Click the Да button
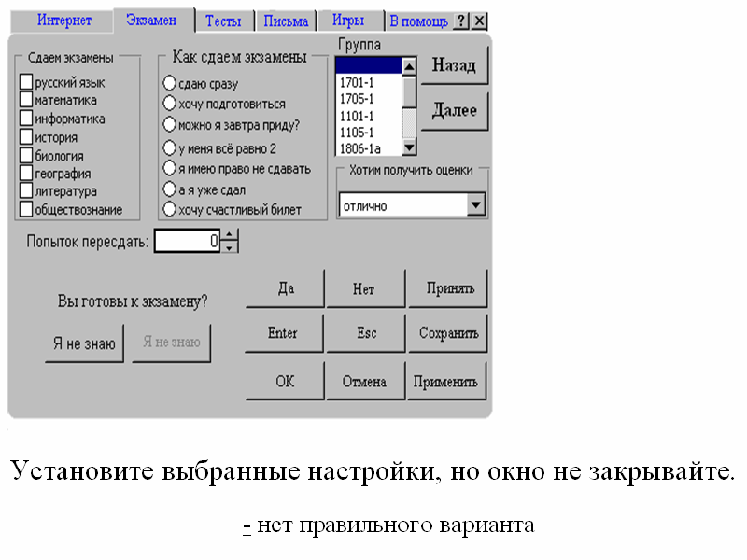 285,288
